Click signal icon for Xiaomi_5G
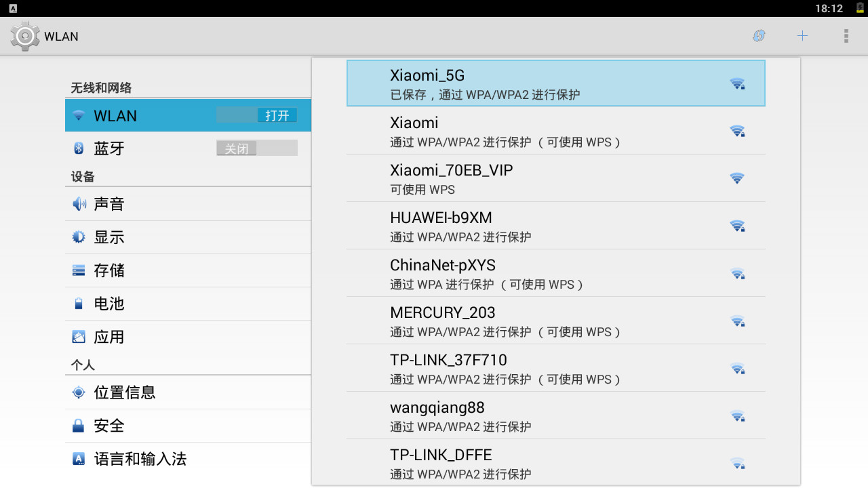Viewport: 868px width, 488px height. [737, 83]
